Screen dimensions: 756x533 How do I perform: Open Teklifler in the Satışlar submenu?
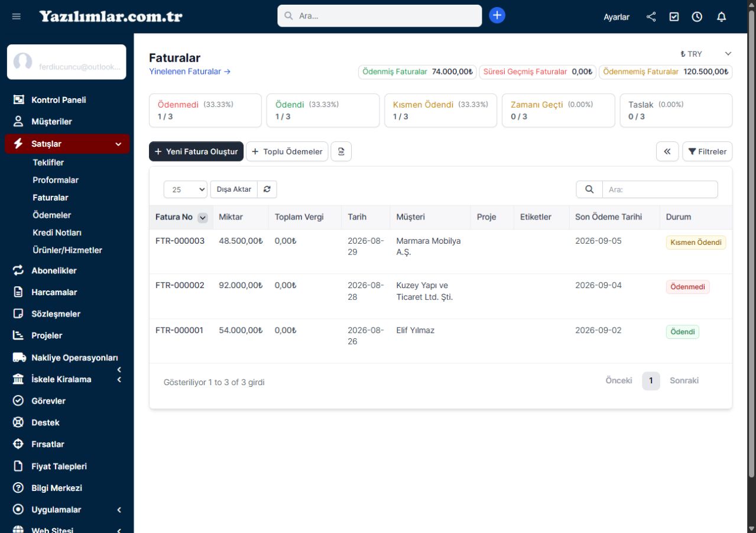coord(48,162)
